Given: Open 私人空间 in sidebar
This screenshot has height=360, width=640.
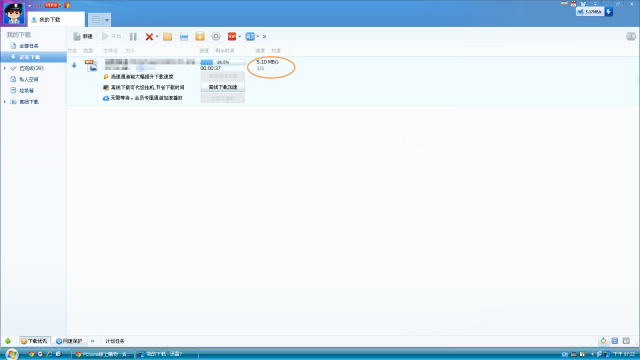Looking at the screenshot, I should click(x=29, y=79).
